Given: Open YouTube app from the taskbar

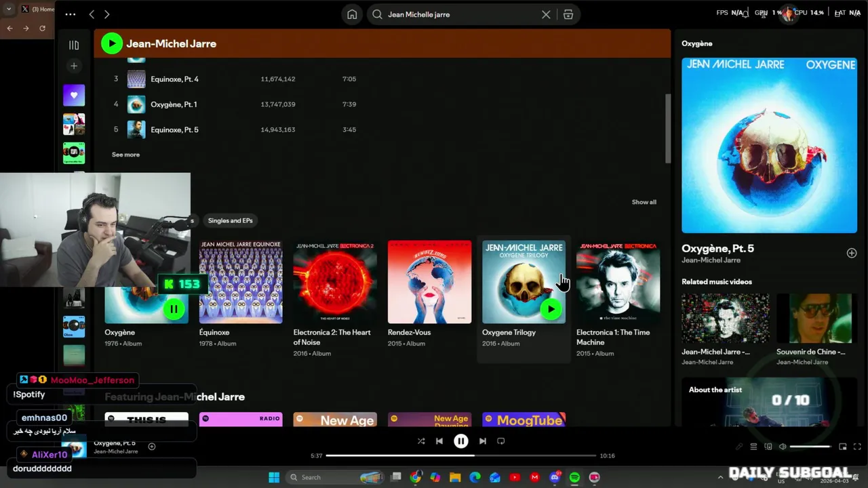Looking at the screenshot, I should pyautogui.click(x=515, y=477).
